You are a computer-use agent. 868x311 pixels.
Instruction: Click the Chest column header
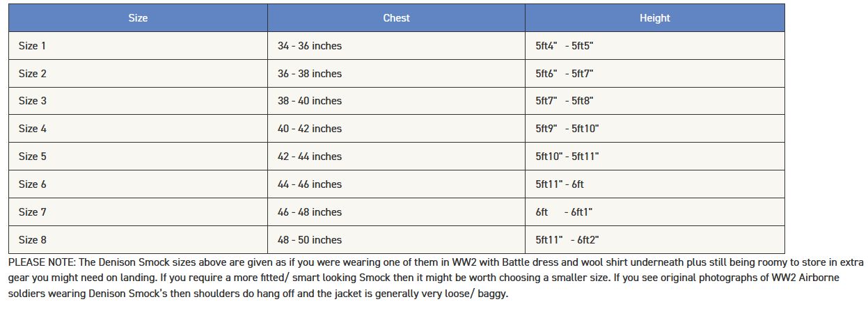click(x=396, y=18)
